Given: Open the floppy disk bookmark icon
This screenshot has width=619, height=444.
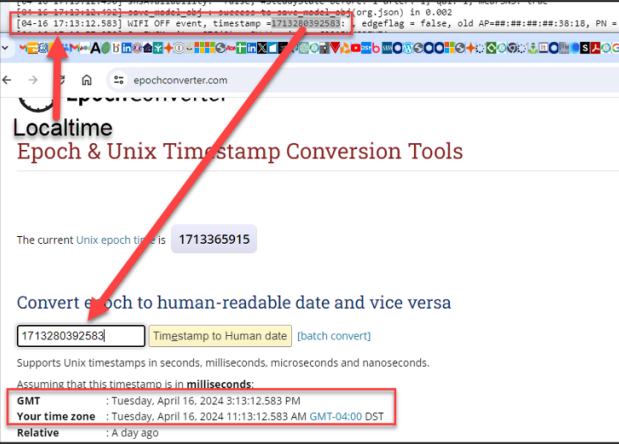Looking at the screenshot, I should [325, 48].
